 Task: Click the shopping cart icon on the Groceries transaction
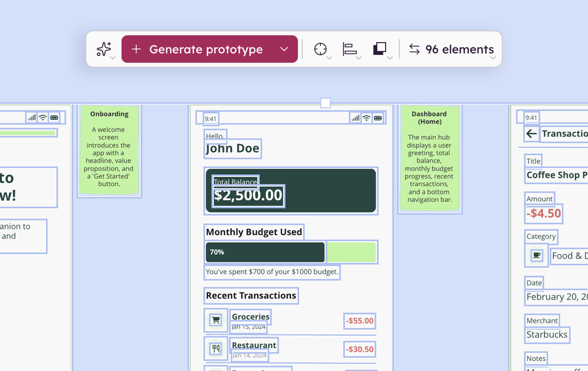point(216,320)
